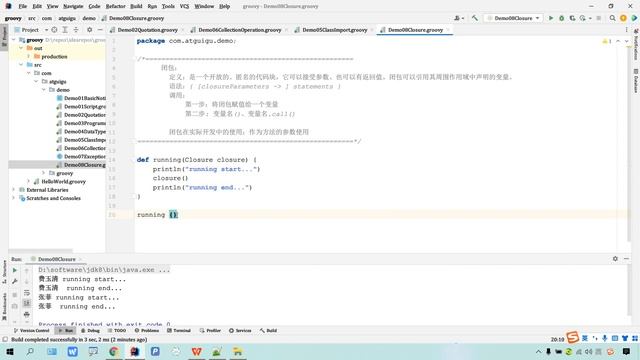Open the Problems tool window
The width and height of the screenshot is (640, 360).
(x=147, y=331)
